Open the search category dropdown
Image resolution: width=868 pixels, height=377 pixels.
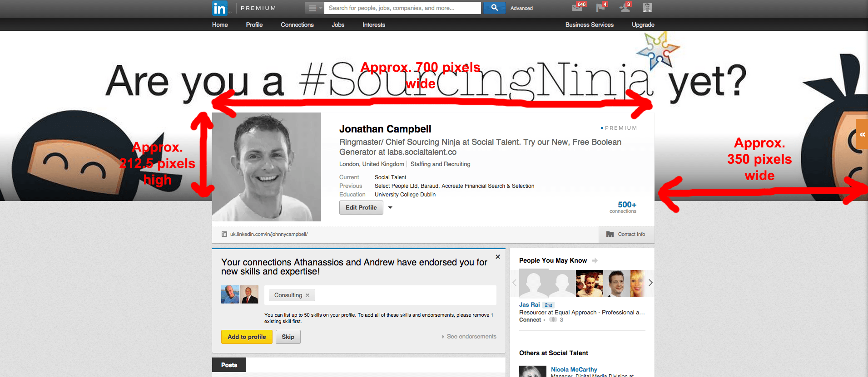314,8
